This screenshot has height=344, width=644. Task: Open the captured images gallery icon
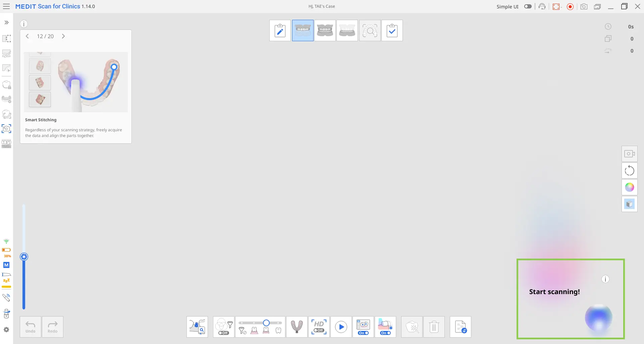597,6
